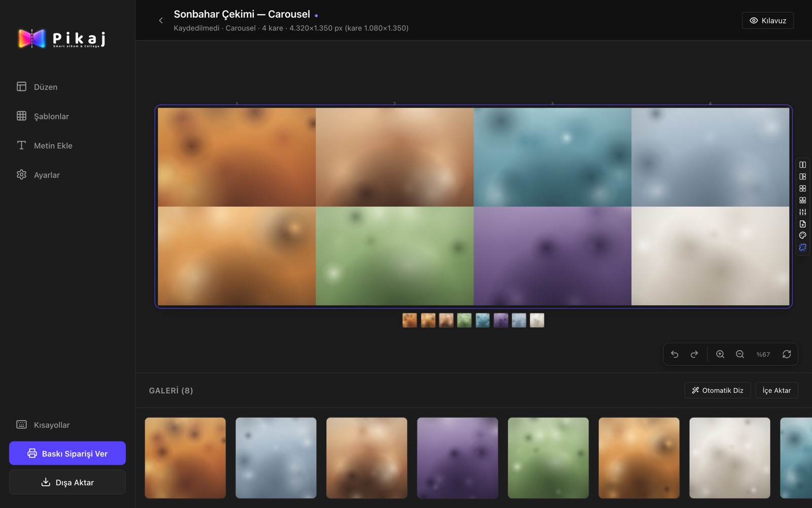The image size is (812, 508).
Task: Go back using the header back arrow
Action: point(161,20)
